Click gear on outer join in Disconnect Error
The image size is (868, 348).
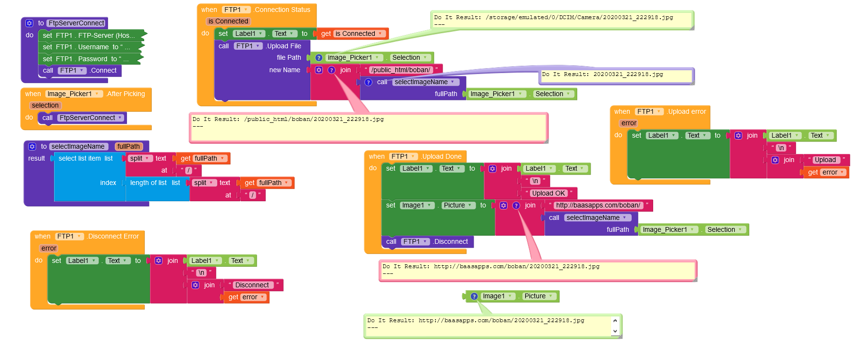[x=159, y=261]
